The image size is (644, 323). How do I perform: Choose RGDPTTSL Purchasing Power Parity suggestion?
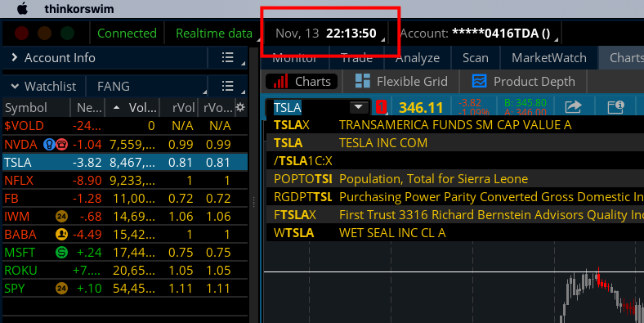click(x=455, y=197)
